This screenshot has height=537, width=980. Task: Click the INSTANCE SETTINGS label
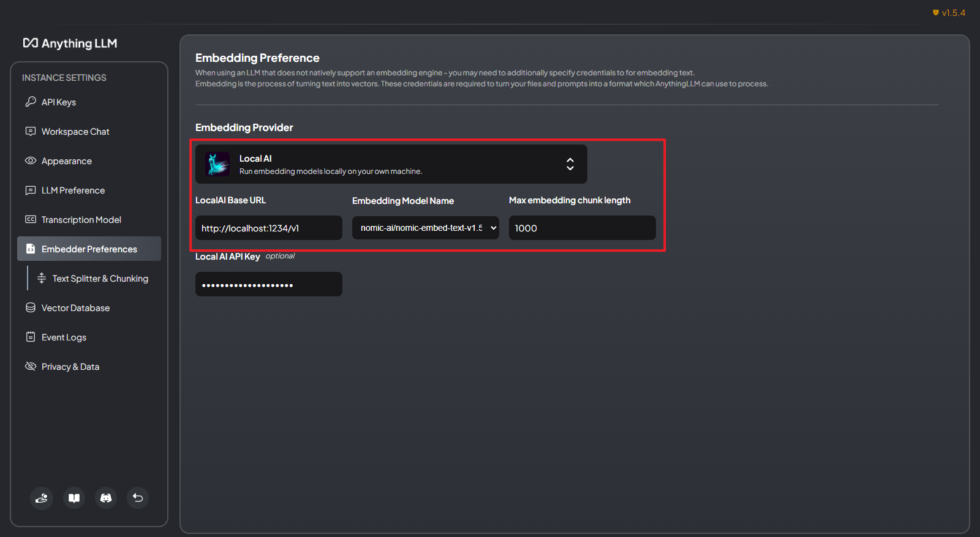click(64, 78)
